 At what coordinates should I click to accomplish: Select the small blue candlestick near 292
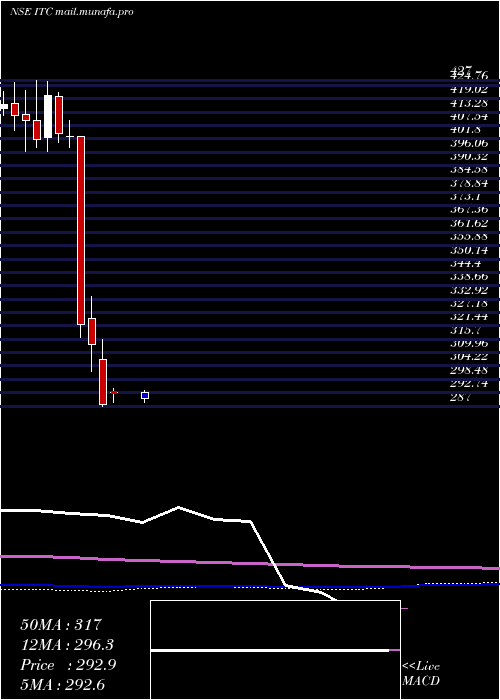point(145,396)
